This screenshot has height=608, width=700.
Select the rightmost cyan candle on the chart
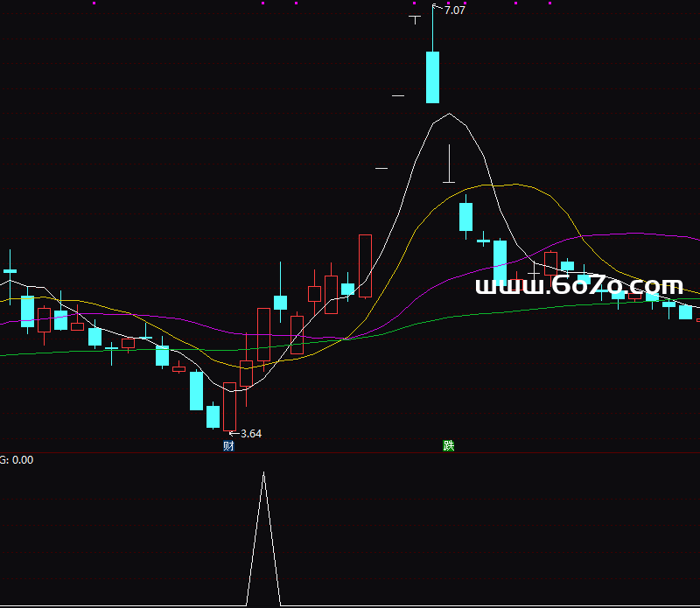[x=685, y=311]
